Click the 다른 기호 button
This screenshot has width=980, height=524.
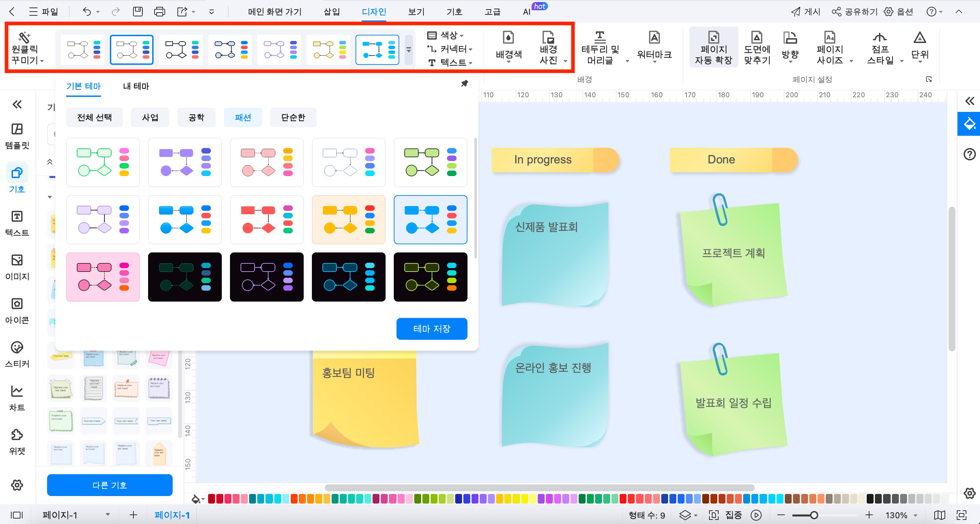(110, 485)
